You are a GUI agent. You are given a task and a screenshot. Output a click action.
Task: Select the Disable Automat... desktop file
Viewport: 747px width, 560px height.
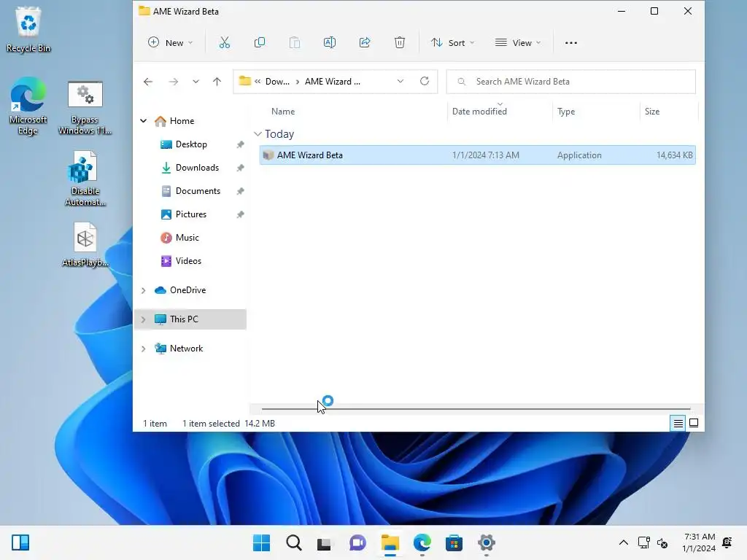[x=85, y=179]
